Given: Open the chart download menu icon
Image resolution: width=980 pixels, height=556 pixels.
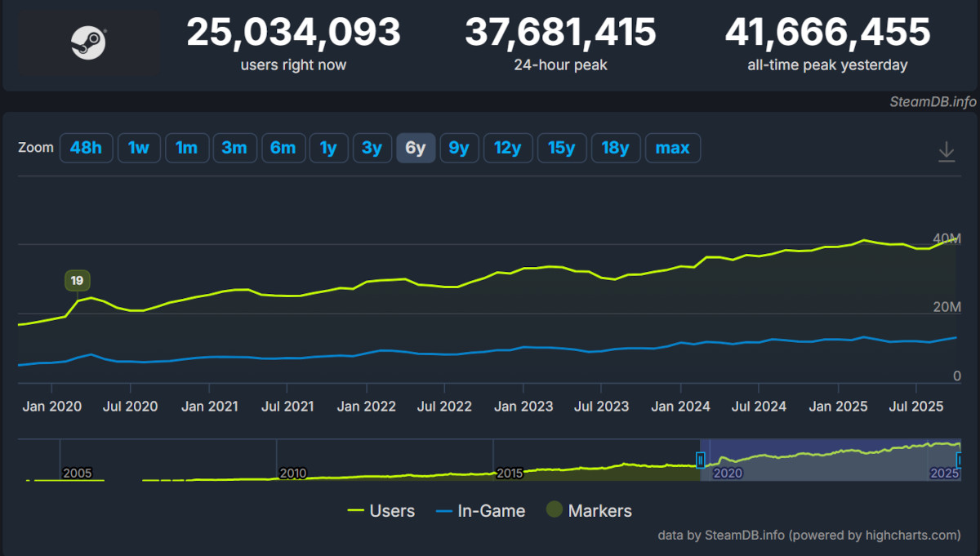Looking at the screenshot, I should [947, 152].
